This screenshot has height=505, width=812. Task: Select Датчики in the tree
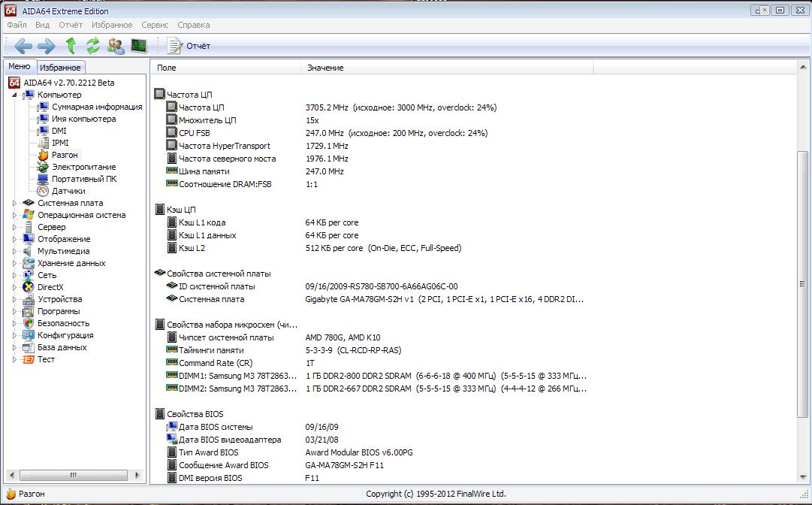click(x=68, y=191)
